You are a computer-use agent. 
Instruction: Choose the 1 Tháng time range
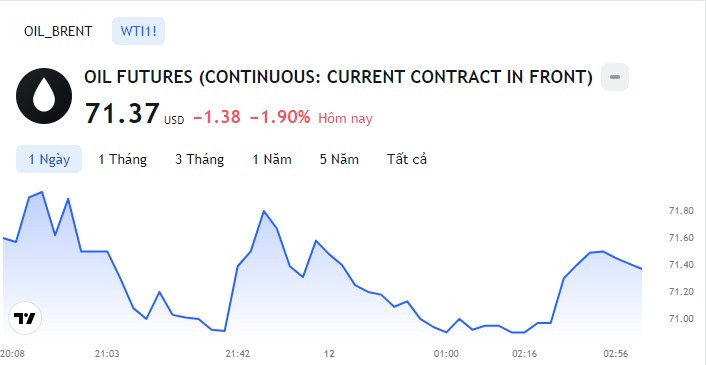pyautogui.click(x=122, y=159)
